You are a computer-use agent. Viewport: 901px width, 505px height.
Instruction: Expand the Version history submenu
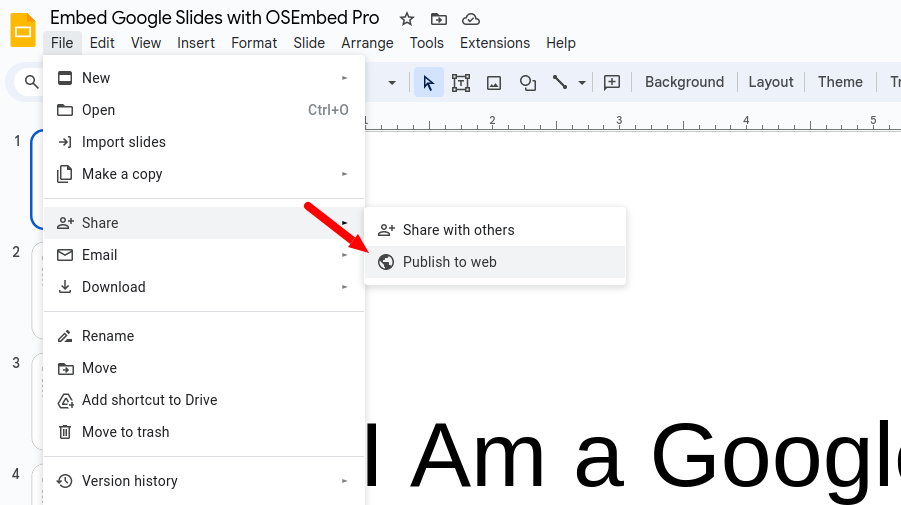[204, 481]
